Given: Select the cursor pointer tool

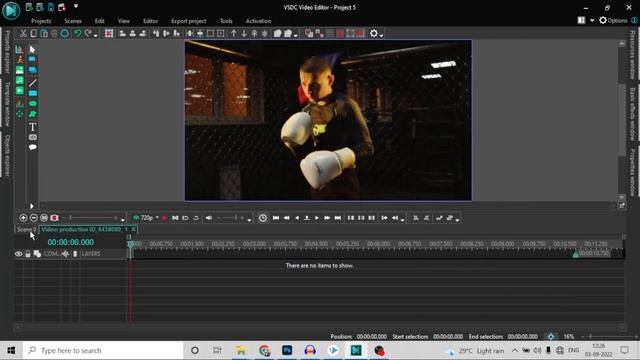Looking at the screenshot, I should 33,49.
